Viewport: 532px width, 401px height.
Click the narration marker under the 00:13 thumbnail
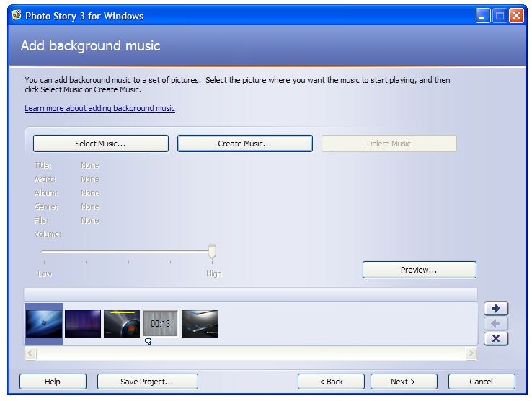click(148, 341)
